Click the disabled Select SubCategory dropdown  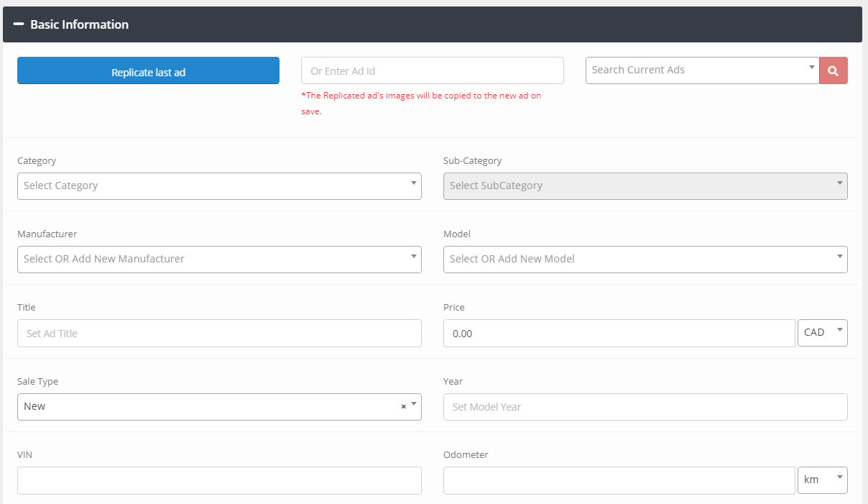[645, 186]
